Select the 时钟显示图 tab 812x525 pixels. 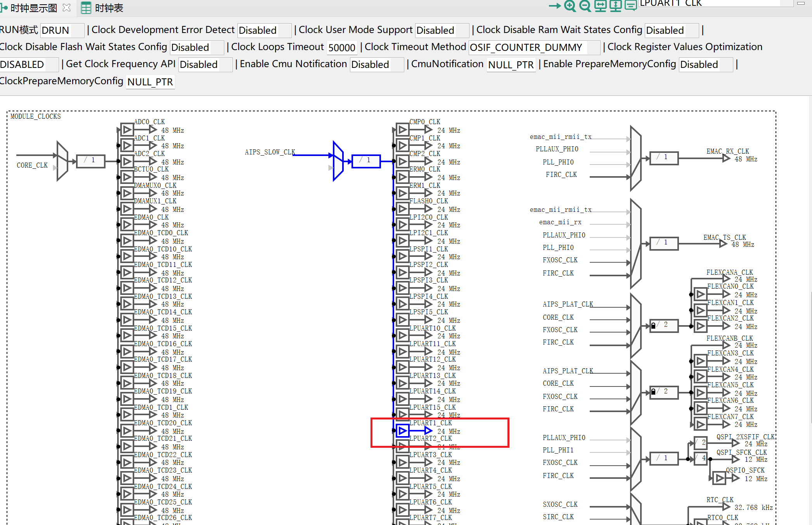coord(33,8)
